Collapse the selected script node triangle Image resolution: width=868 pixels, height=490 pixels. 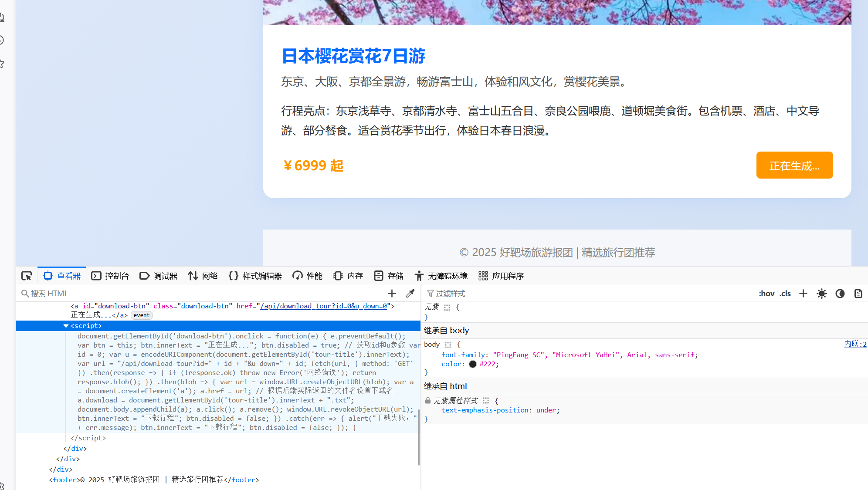(x=66, y=326)
